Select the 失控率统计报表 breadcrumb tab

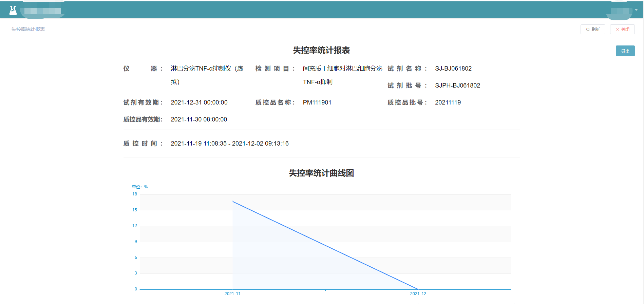click(x=28, y=30)
